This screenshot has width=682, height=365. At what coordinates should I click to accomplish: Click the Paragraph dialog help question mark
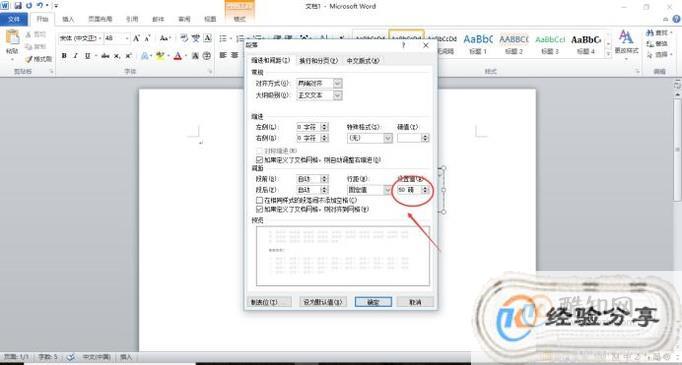[404, 45]
